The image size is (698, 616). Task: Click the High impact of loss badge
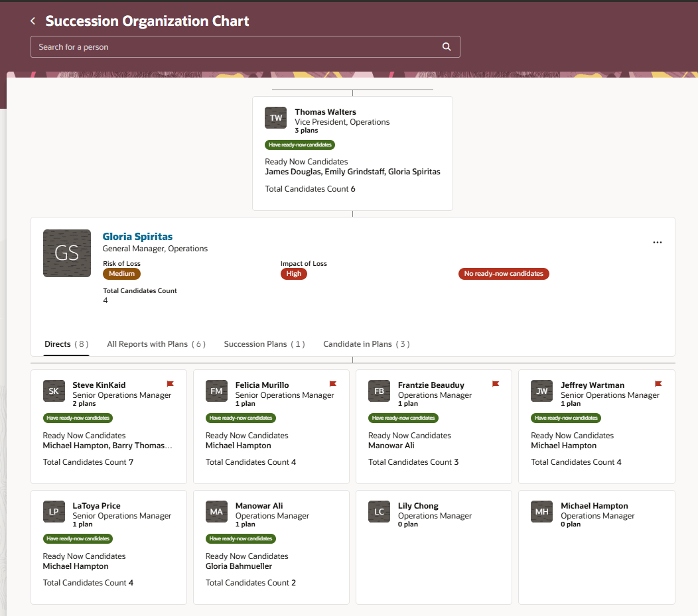click(x=293, y=273)
